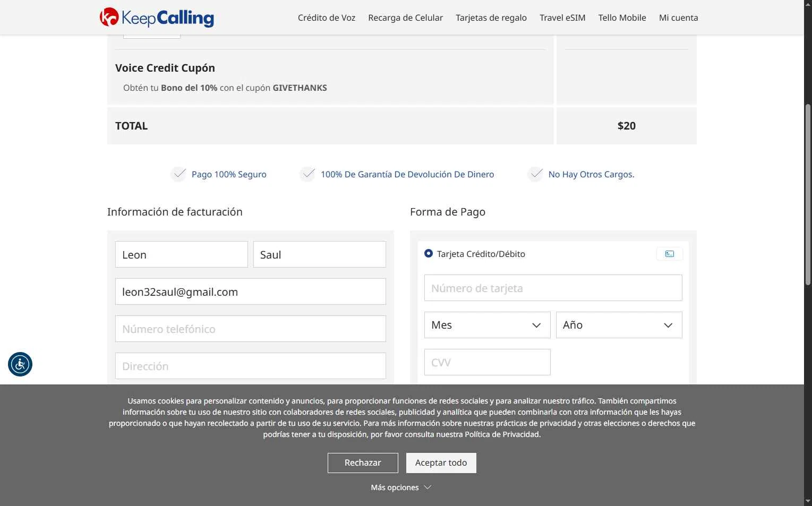
Task: Open the Mes dropdown
Action: (x=488, y=325)
